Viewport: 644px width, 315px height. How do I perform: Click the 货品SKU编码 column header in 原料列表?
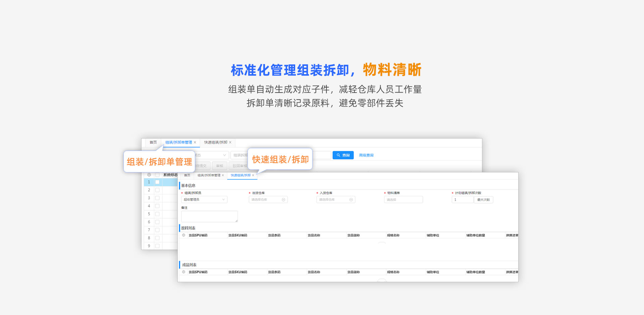(x=237, y=235)
